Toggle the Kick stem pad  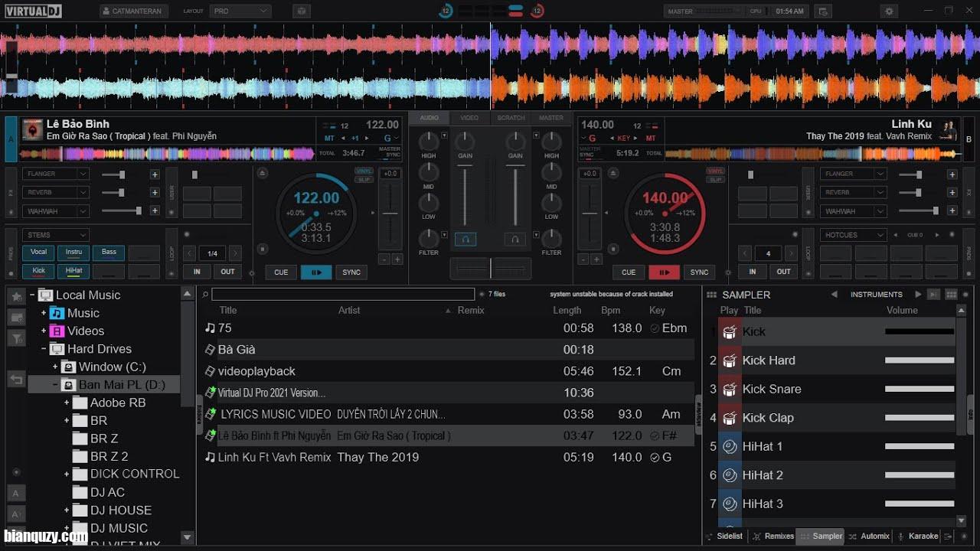[x=38, y=271]
